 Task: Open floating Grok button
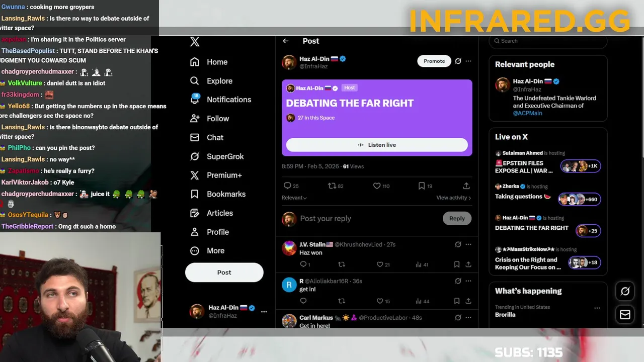625,291
